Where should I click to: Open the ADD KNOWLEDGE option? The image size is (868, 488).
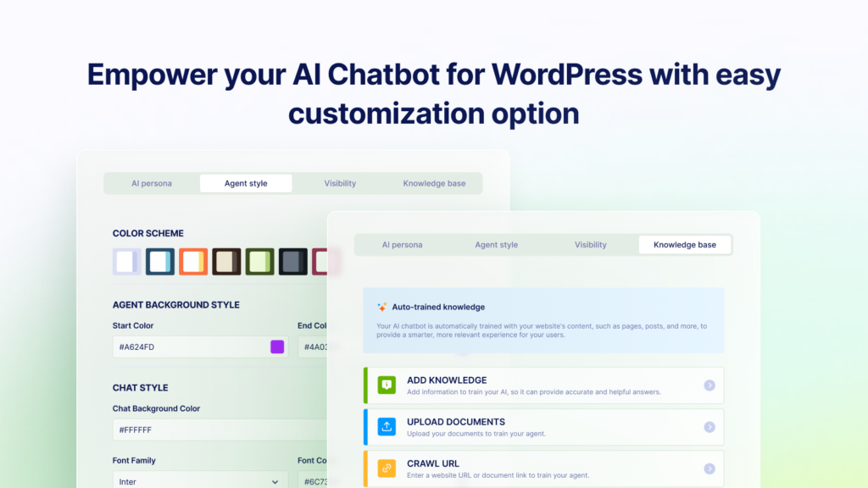pos(543,385)
